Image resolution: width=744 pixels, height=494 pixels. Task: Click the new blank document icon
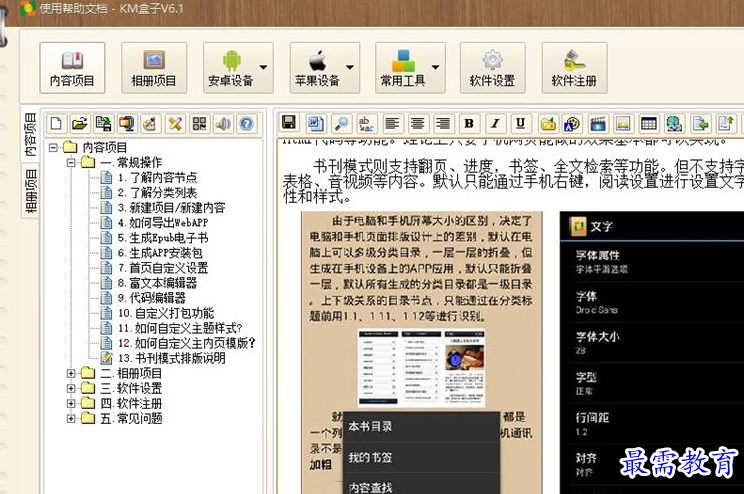(57, 124)
